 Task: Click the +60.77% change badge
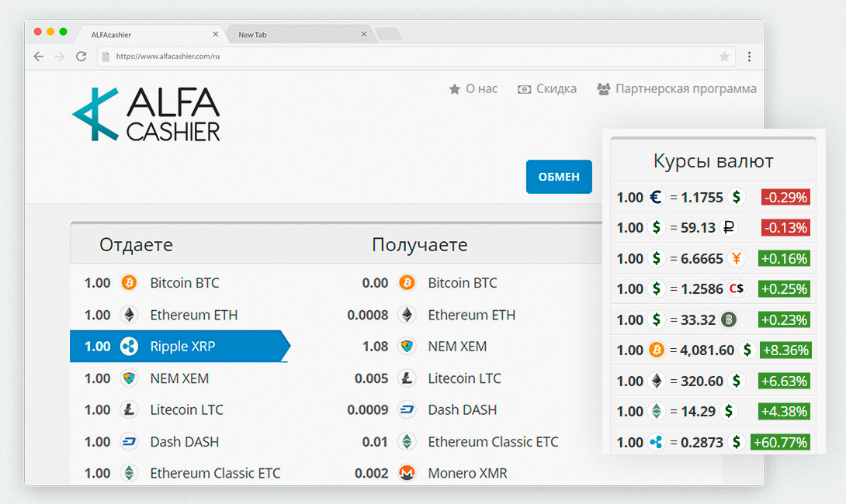780,442
